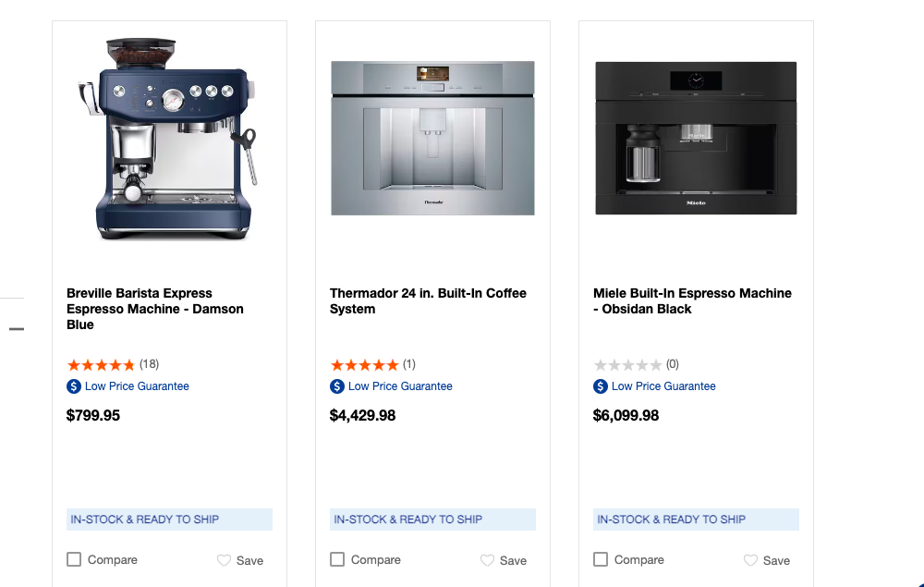
Task: Click the dollar icon under the Miele rating
Action: [601, 386]
